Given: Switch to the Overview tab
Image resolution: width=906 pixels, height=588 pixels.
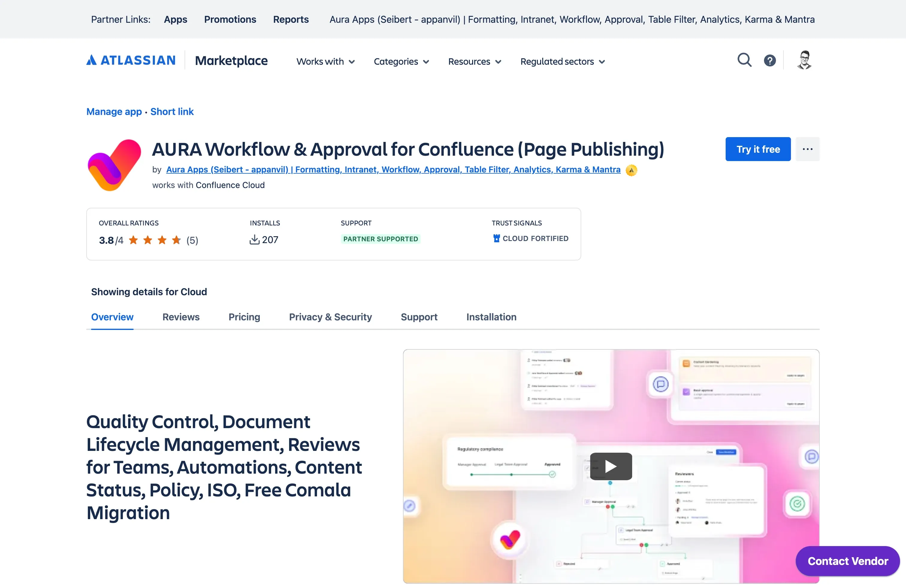Looking at the screenshot, I should tap(112, 317).
